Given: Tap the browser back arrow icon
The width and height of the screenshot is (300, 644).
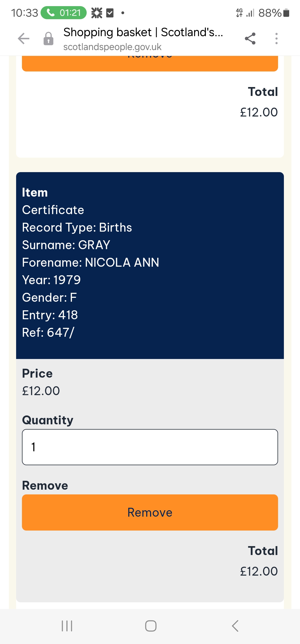Looking at the screenshot, I should pyautogui.click(x=24, y=38).
